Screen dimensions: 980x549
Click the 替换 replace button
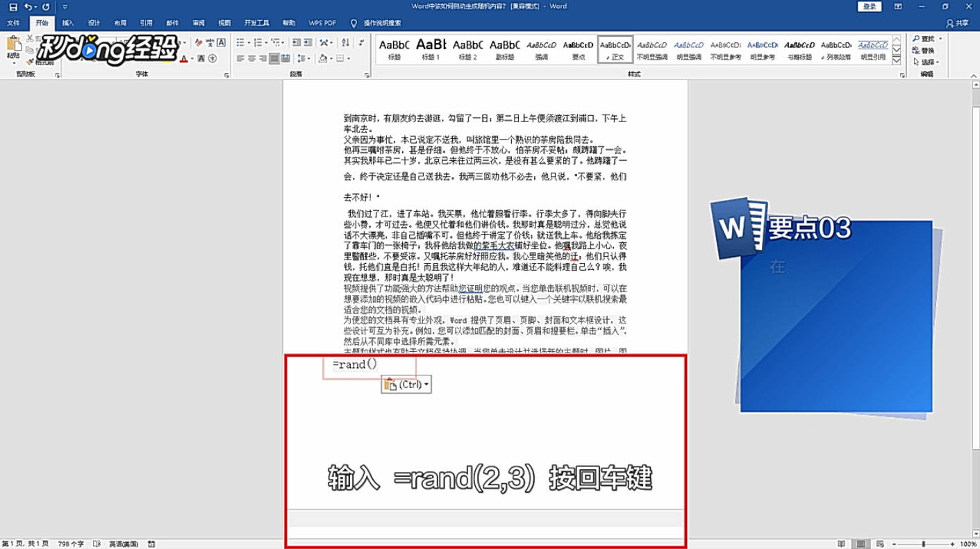tap(924, 51)
